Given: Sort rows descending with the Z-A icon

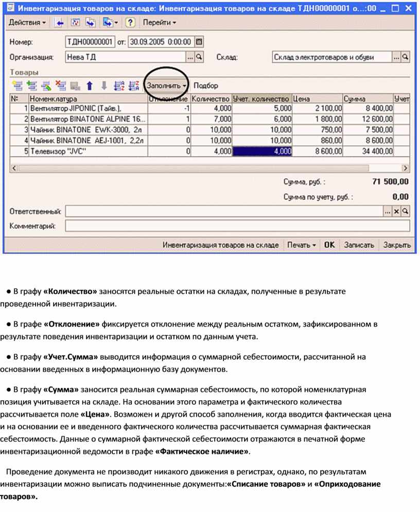Looking at the screenshot, I should (x=133, y=86).
